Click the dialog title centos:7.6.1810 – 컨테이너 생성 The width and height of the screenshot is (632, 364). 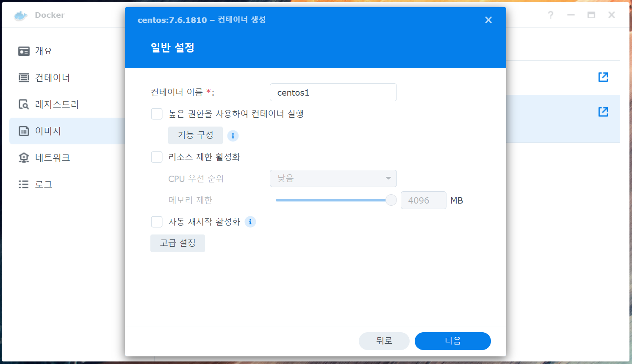point(202,20)
